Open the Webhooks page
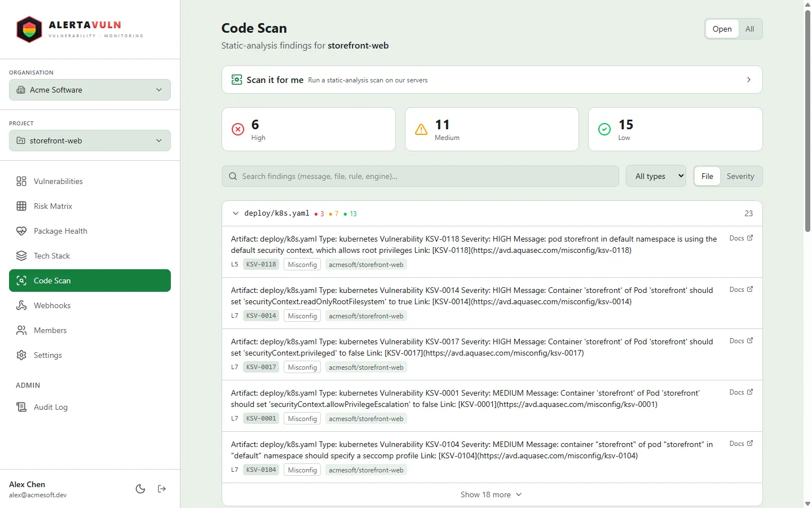 (90, 305)
